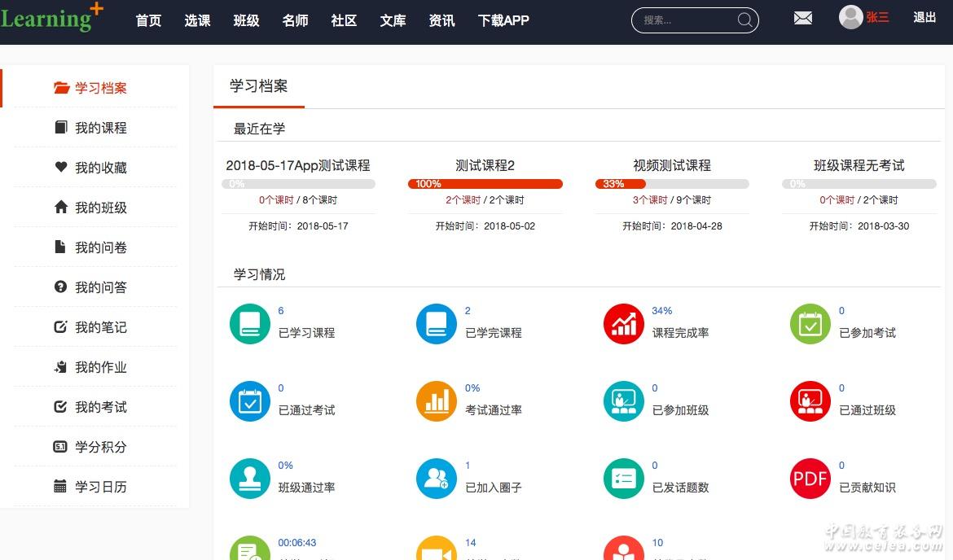953x560 pixels.
Task: Switch to the 学习档案 tab header
Action: pyautogui.click(x=258, y=86)
